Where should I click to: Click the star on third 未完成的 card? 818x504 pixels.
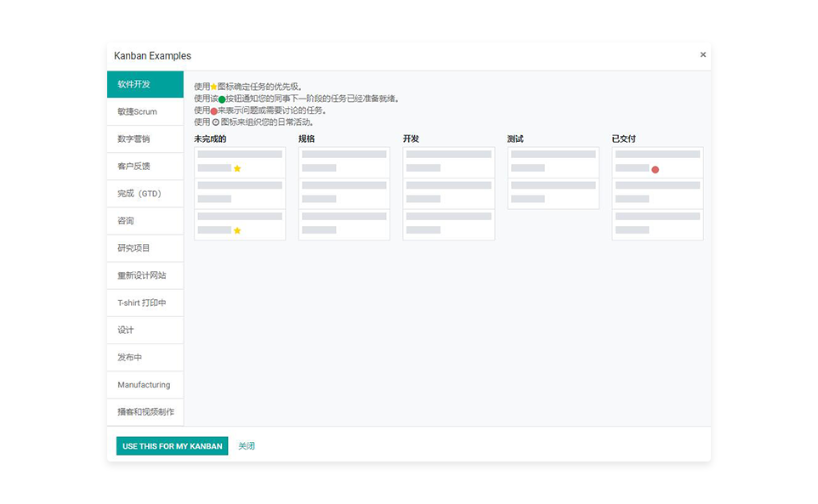237,230
